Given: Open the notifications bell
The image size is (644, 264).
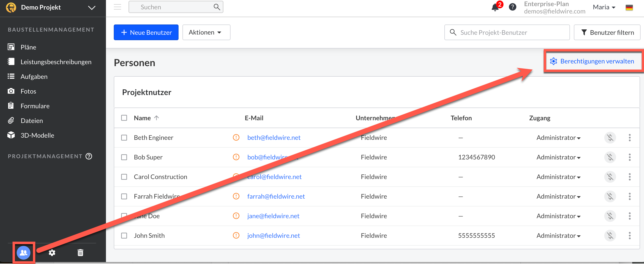Looking at the screenshot, I should click(495, 7).
